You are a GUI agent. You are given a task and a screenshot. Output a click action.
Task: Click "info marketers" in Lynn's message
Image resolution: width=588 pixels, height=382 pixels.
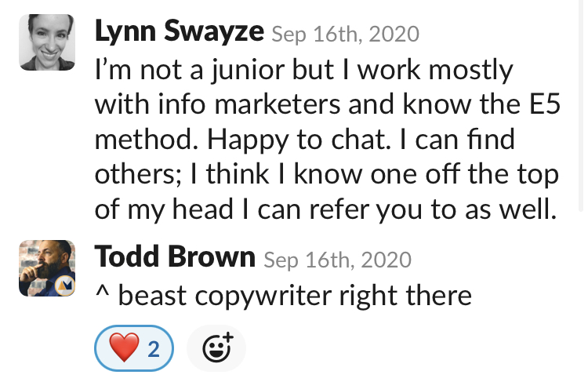[249, 104]
